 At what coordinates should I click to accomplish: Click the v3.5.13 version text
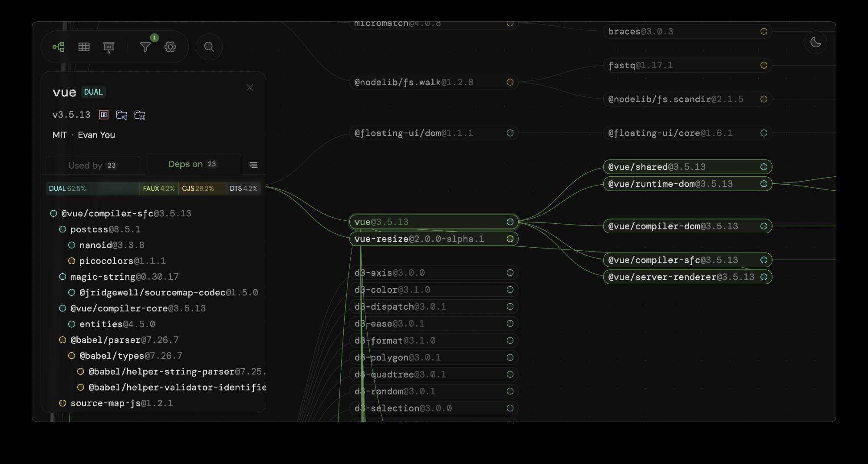point(71,115)
